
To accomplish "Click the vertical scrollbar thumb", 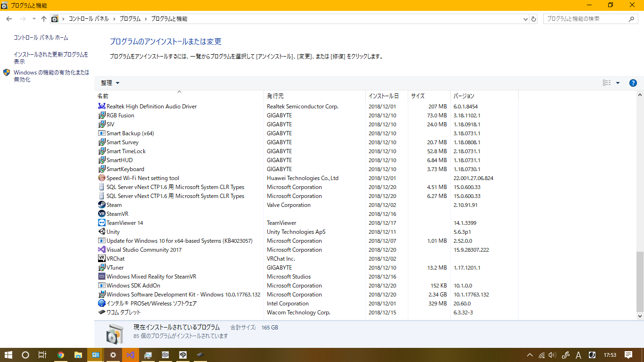I will [640, 281].
